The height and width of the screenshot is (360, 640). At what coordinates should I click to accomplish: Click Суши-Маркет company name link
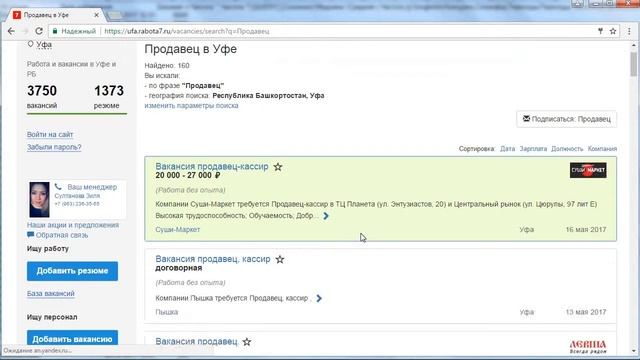(178, 229)
